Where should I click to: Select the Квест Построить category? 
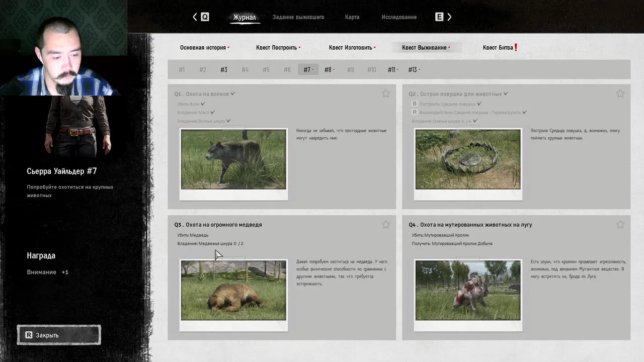(x=278, y=48)
